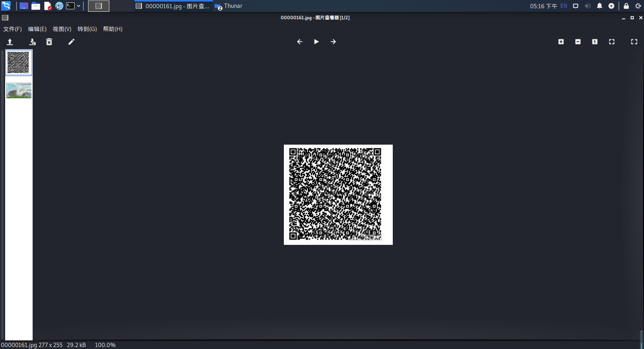Image resolution: width=644 pixels, height=349 pixels.
Task: Click the volume speaker tray icon
Action: [x=588, y=6]
